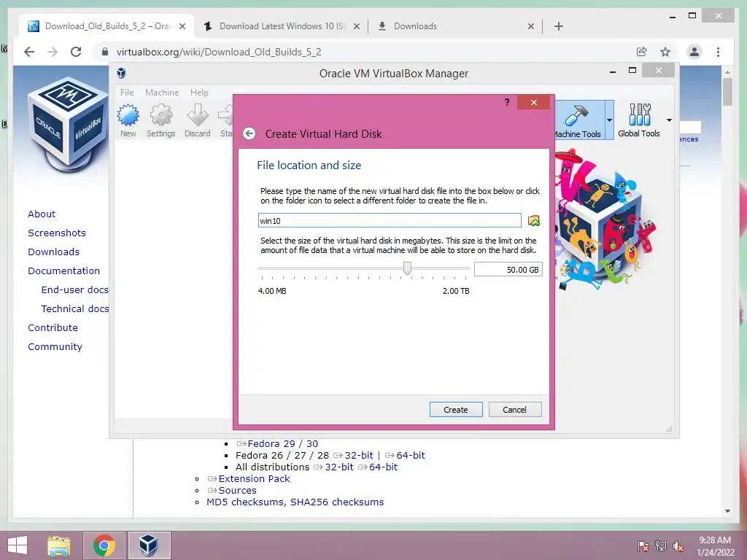747x560 pixels.
Task: Go back using dialog's back arrow
Action: tap(249, 134)
